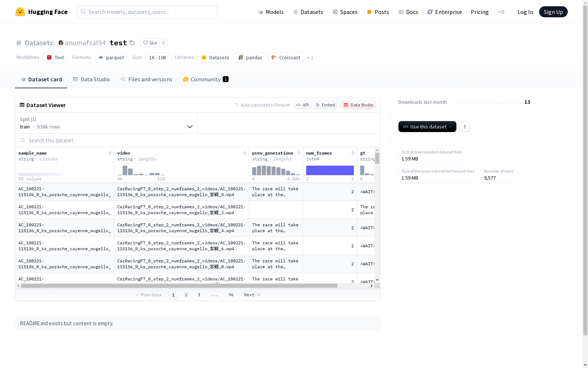Expand the Split train dropdown
This screenshot has height=368, width=588.
point(106,123)
